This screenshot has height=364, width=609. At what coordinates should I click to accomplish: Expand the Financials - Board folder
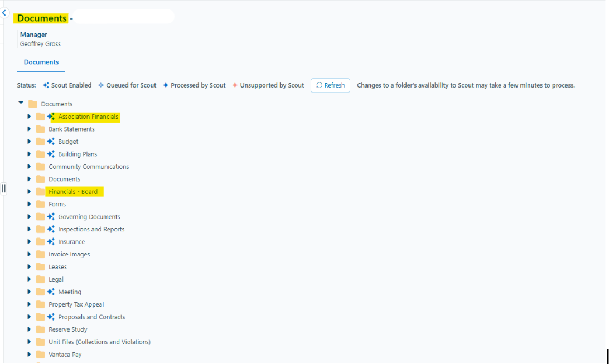click(x=29, y=192)
